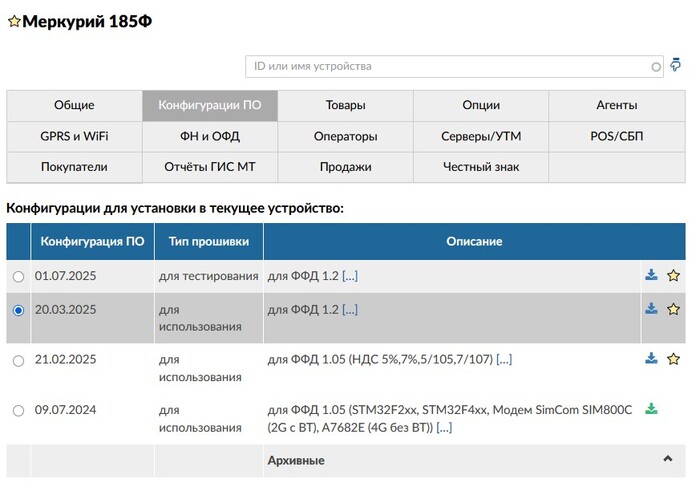Select the 01.07.2025 configuration radio button
This screenshot has height=483, width=700.
click(18, 277)
